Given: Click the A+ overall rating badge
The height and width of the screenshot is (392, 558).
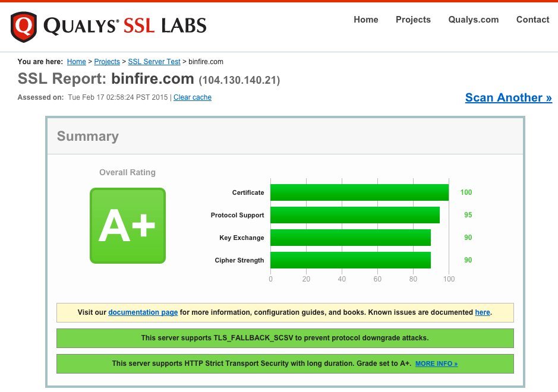Looking at the screenshot, I should [128, 226].
